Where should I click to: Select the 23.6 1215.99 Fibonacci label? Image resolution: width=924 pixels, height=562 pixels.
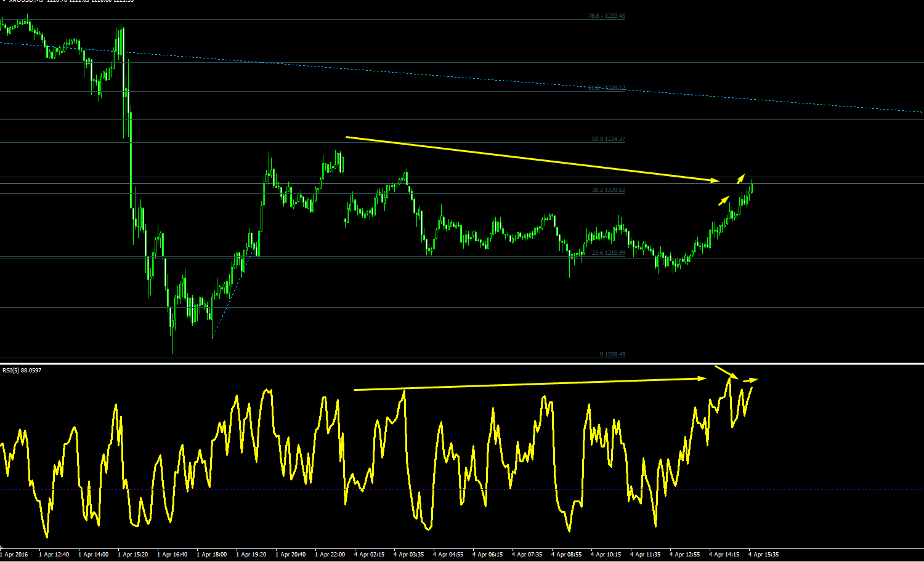[608, 253]
